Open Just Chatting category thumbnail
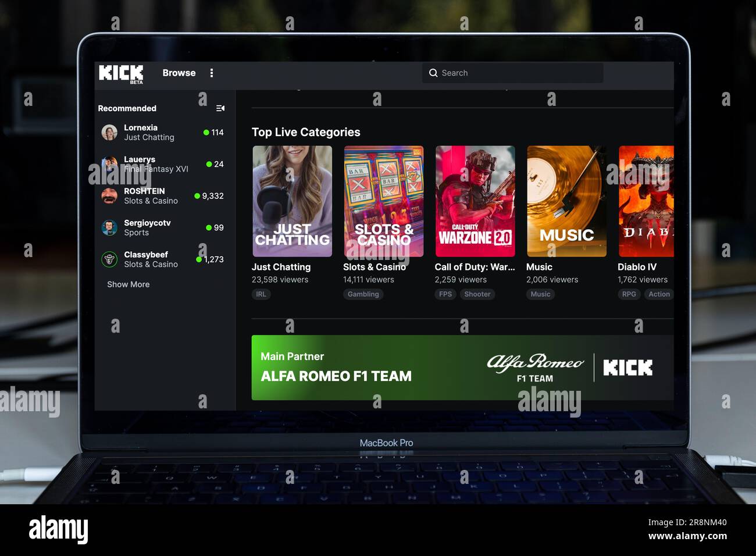Image resolution: width=756 pixels, height=556 pixels. coord(292,201)
